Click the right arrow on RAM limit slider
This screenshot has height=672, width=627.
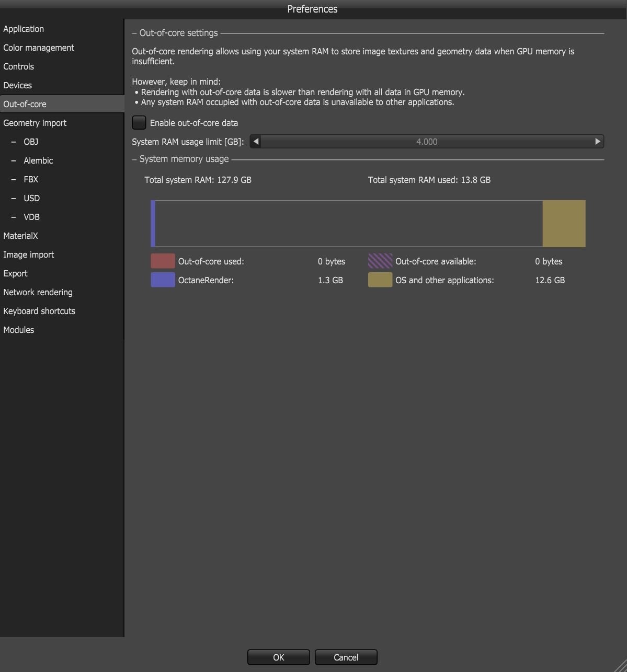coord(598,142)
